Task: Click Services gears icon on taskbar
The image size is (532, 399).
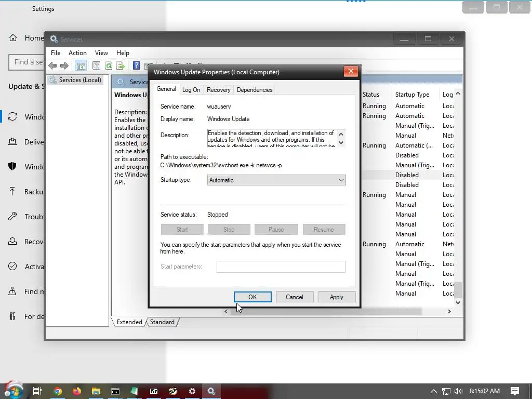Action: [211, 391]
